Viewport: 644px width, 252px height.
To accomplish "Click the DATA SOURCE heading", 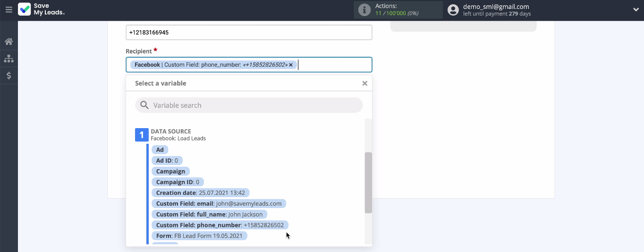I will click(171, 131).
